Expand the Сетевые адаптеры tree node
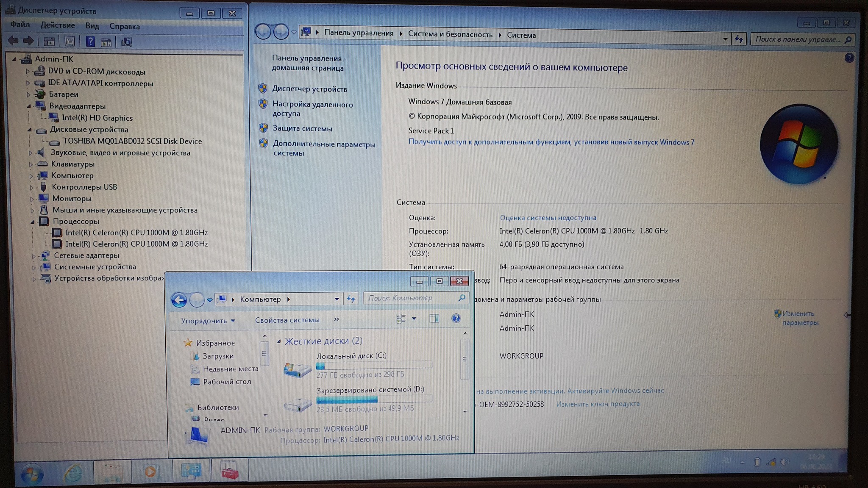This screenshot has height=488, width=868. pos(33,256)
